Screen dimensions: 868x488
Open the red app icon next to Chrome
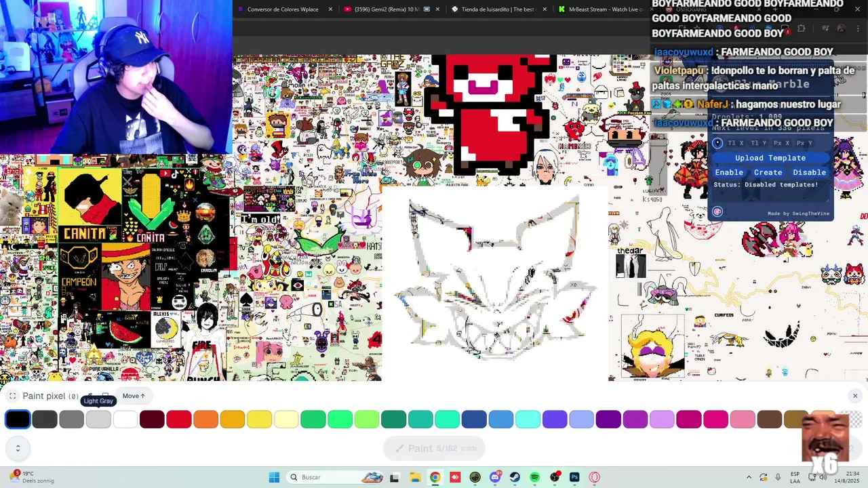coord(454,477)
